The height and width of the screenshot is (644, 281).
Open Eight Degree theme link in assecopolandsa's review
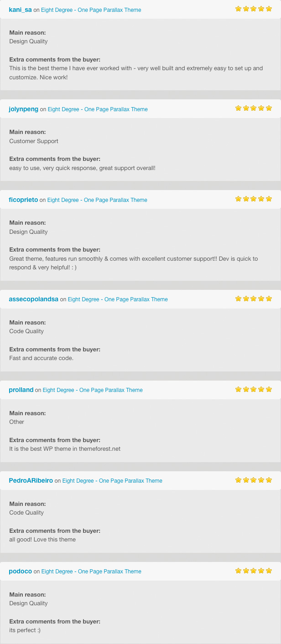click(118, 299)
